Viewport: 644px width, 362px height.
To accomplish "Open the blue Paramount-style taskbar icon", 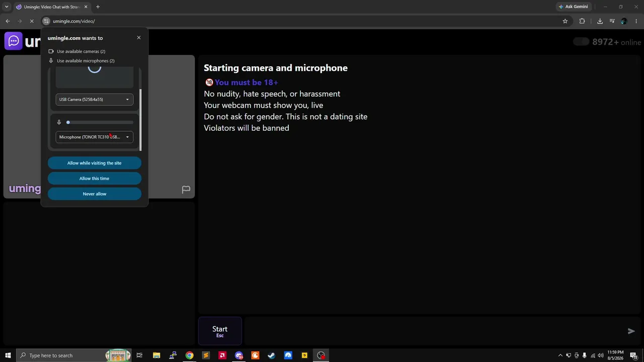I will click(x=288, y=355).
